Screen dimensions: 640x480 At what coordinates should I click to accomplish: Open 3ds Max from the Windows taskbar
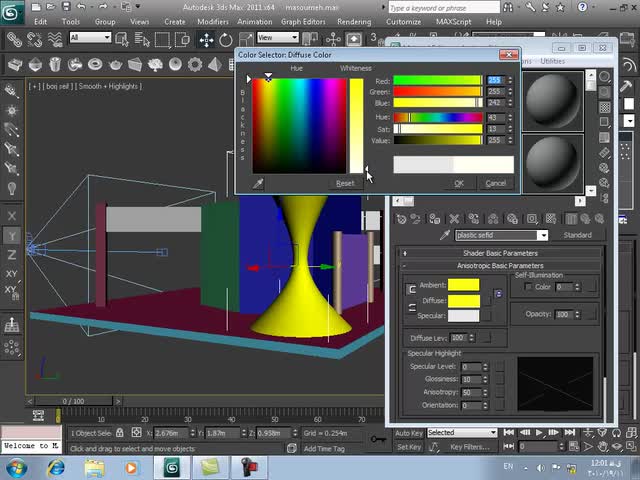[171, 467]
